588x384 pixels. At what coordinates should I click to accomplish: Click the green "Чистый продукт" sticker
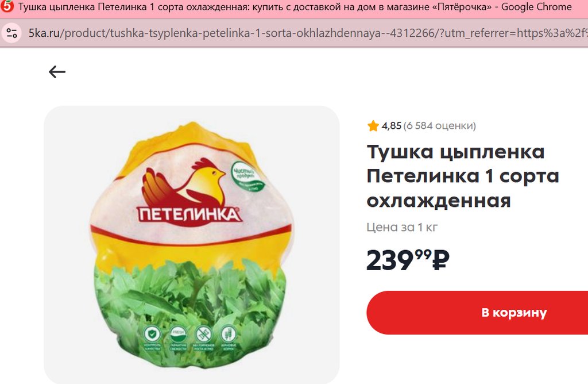(247, 176)
